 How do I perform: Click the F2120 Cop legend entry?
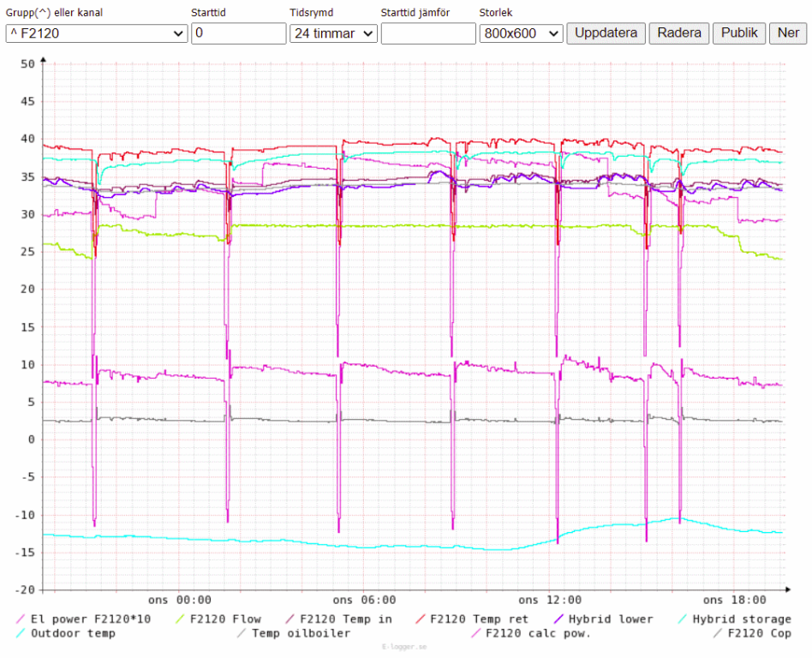(759, 634)
